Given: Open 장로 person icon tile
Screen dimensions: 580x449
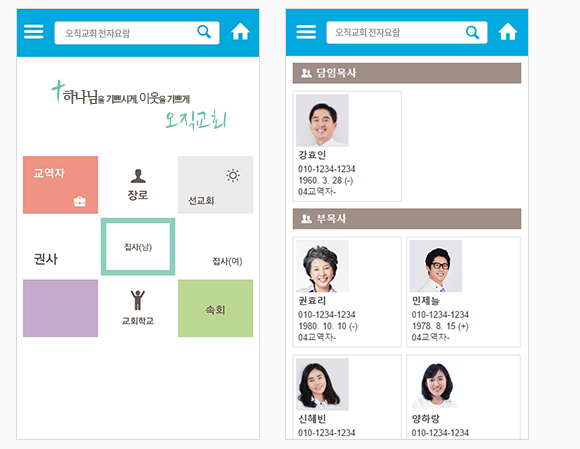Looking at the screenshot, I should pos(138,185).
